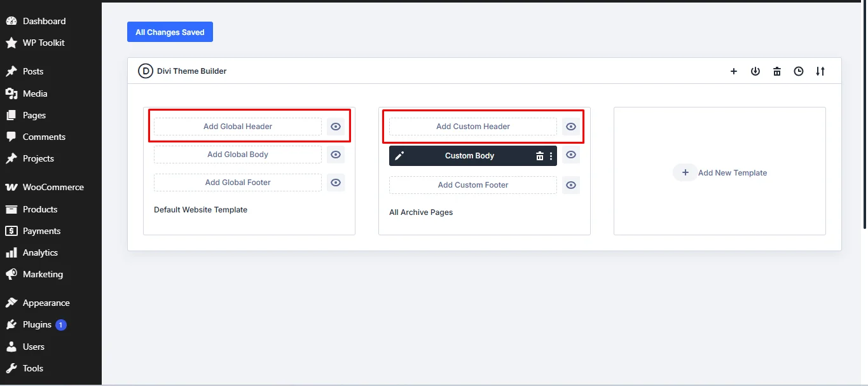Click the Products box icon
Image resolution: width=868 pixels, height=386 pixels.
11,209
